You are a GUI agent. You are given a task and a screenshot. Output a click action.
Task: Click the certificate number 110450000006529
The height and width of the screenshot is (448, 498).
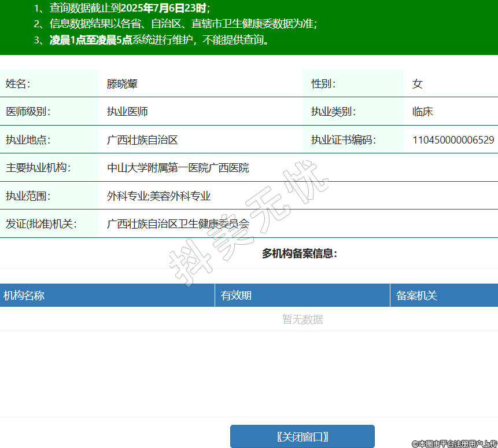pyautogui.click(x=453, y=139)
